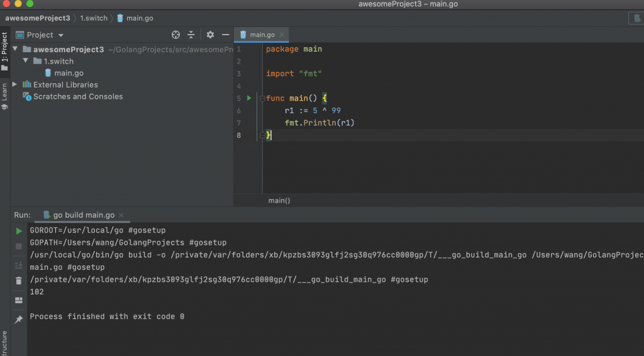Run main function from gutter arrow
Image resolution: width=644 pixels, height=356 pixels.
(249, 98)
